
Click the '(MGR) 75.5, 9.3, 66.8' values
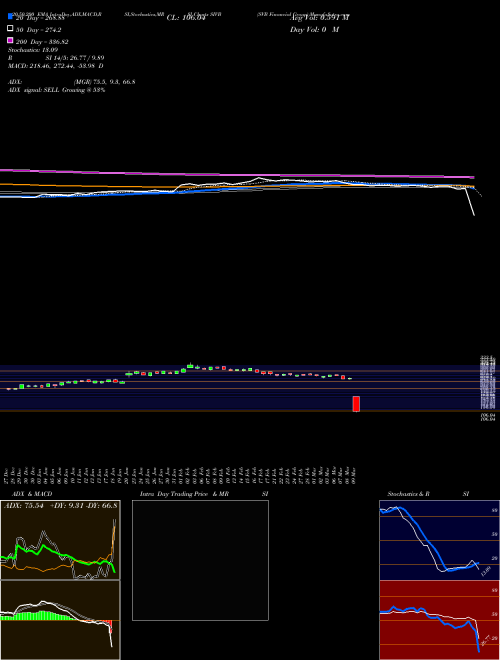[x=104, y=82]
